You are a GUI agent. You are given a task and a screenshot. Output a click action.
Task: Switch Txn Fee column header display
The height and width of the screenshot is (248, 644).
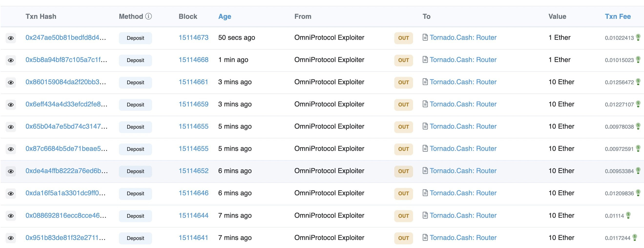[x=618, y=17]
